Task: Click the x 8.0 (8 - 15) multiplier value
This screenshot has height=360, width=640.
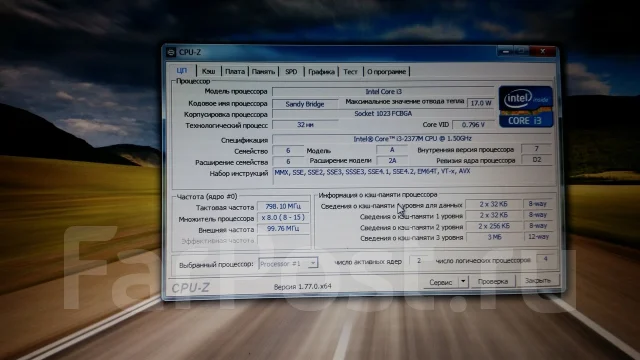Action: pyautogui.click(x=283, y=218)
